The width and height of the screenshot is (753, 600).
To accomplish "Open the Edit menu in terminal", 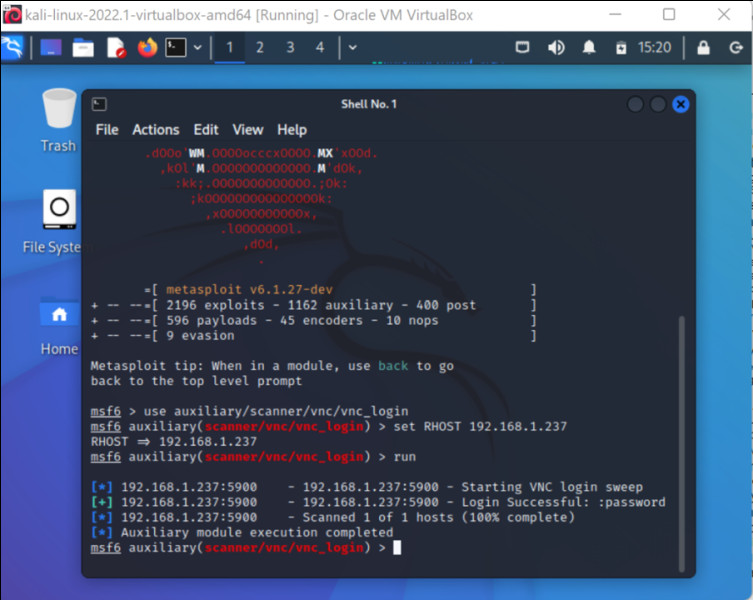I will (x=206, y=130).
